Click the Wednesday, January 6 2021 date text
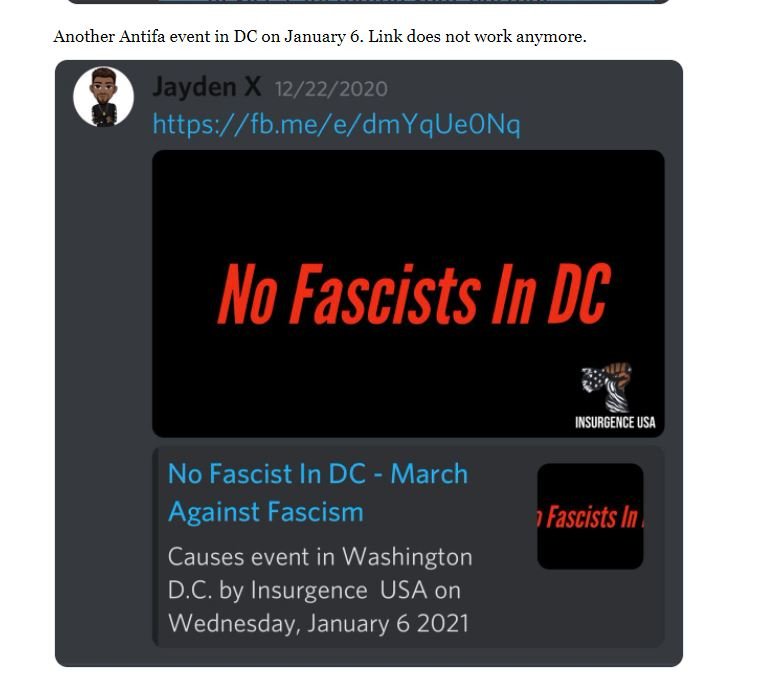This screenshot has height=689, width=759. point(318,623)
